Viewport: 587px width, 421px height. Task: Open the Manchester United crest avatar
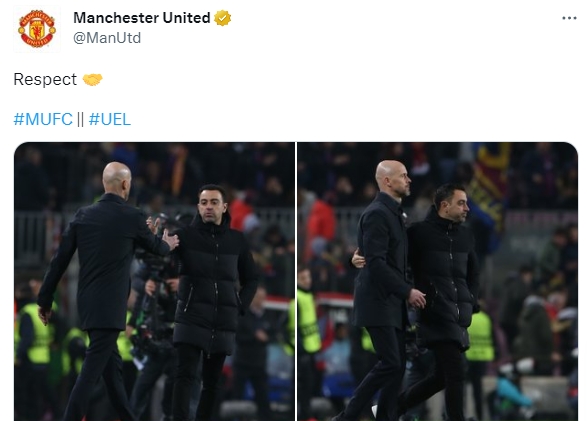click(37, 29)
